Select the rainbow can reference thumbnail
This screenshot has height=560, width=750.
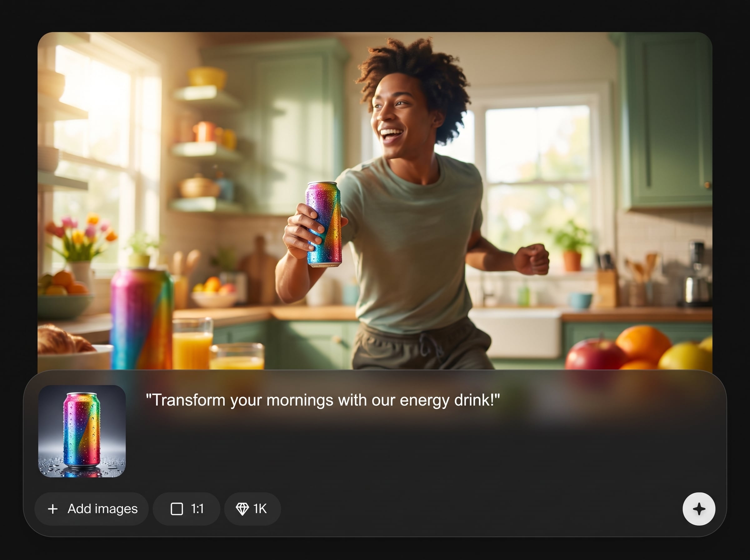coord(82,431)
